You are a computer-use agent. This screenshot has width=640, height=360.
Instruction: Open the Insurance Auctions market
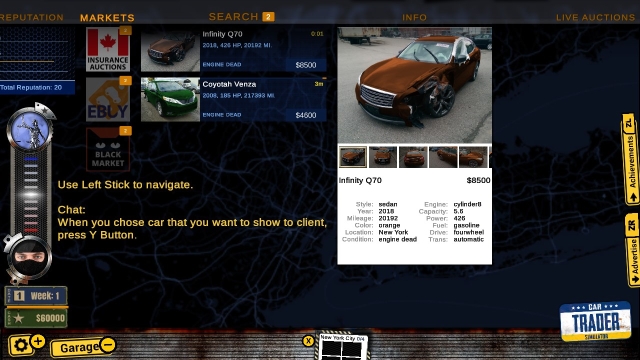pos(108,49)
